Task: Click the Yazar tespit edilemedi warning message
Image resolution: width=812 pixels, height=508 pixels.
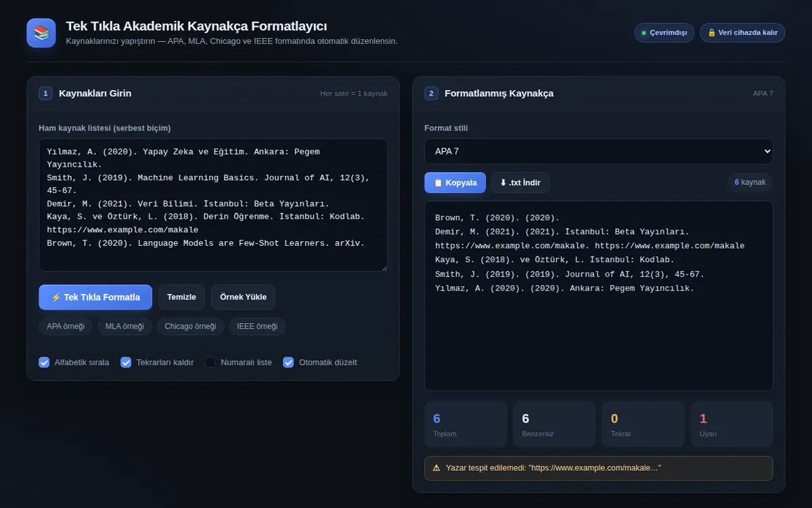Action: [x=598, y=468]
